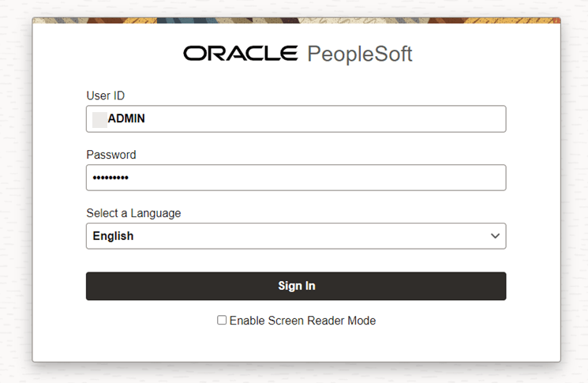
Task: Enable Screen Reader Mode checkbox
Action: coord(222,321)
